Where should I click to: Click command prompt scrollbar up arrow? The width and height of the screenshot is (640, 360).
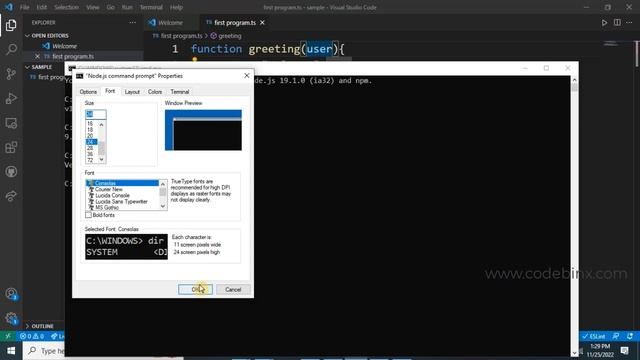(x=574, y=80)
